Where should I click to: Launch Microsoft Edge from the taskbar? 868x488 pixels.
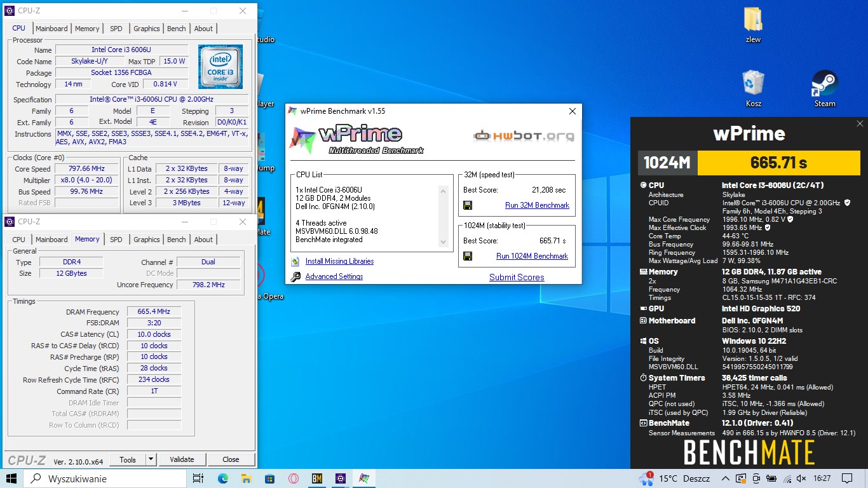[x=222, y=478]
